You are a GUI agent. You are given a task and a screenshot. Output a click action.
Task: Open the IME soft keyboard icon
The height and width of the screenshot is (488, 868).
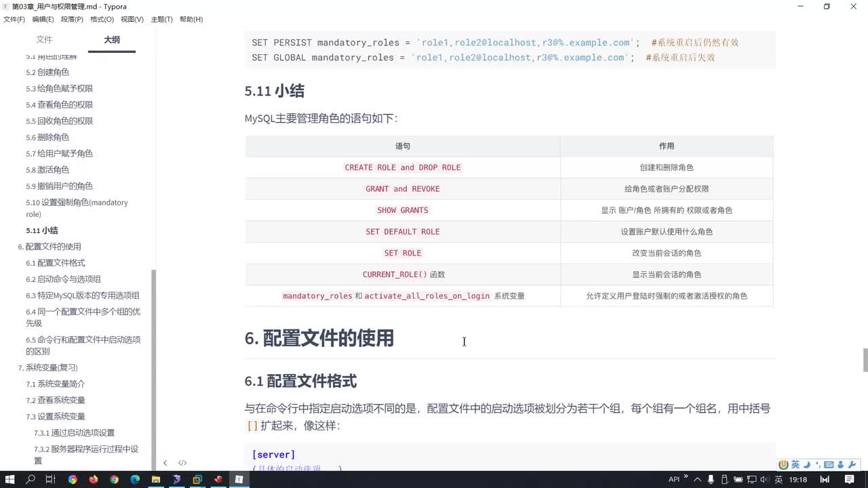pos(829,464)
